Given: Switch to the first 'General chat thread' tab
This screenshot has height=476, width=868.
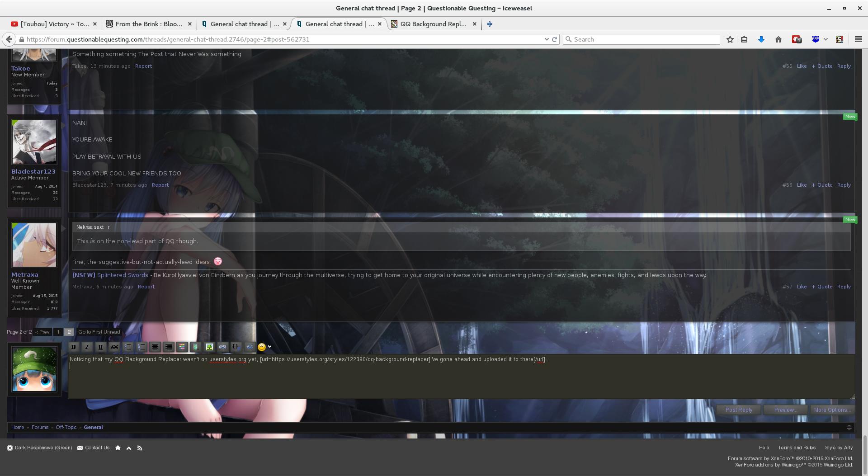Looking at the screenshot, I should click(x=244, y=24).
